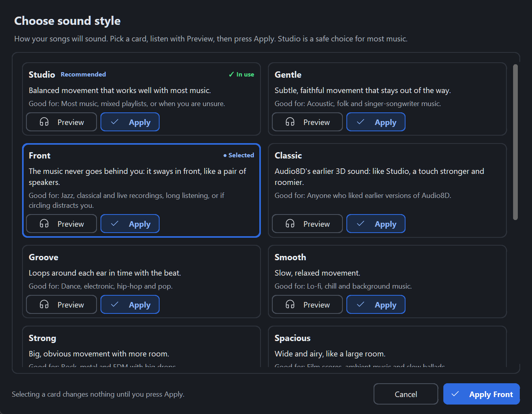This screenshot has width=532, height=414.
Task: Apply the Classic sound style
Action: coord(376,224)
